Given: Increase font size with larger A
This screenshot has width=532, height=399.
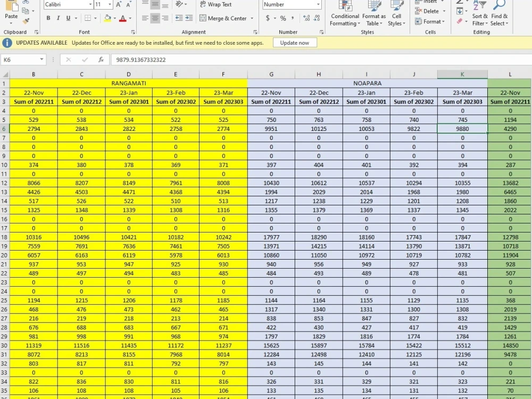Looking at the screenshot, I should 119,4.
